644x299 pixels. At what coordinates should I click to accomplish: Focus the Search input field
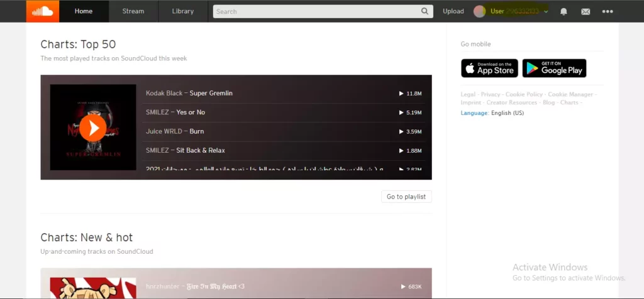click(323, 11)
